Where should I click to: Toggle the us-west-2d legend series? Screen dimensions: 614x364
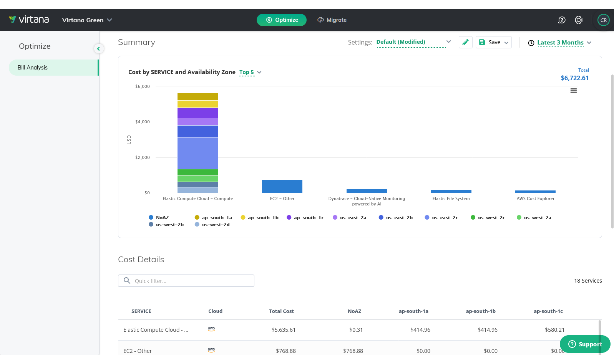[x=212, y=225]
